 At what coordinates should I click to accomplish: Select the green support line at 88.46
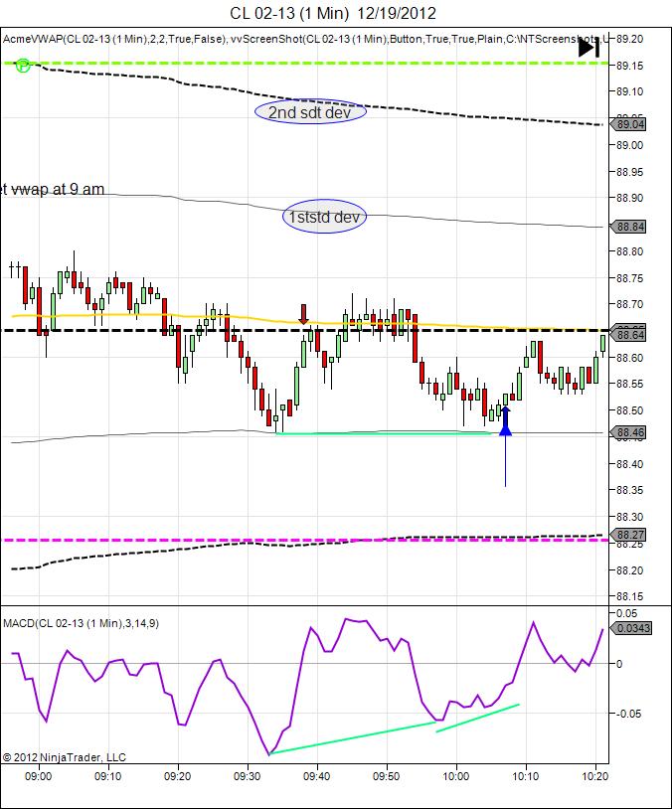pos(385,434)
